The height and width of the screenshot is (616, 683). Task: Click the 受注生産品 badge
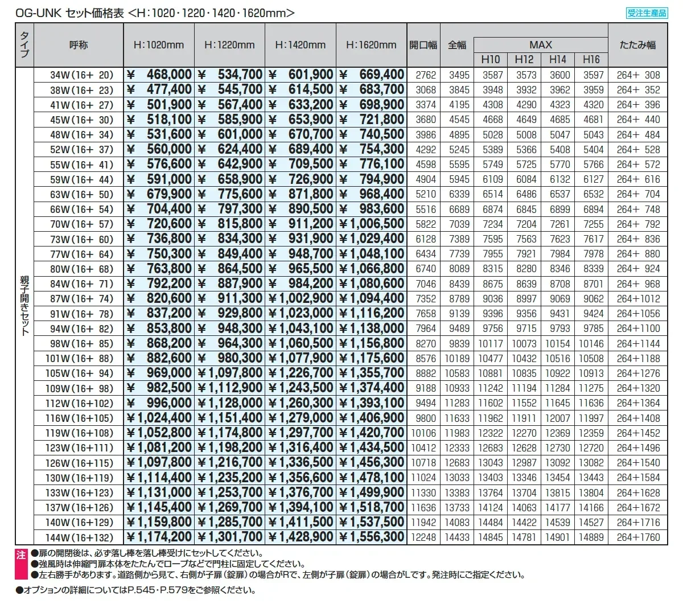pos(647,13)
